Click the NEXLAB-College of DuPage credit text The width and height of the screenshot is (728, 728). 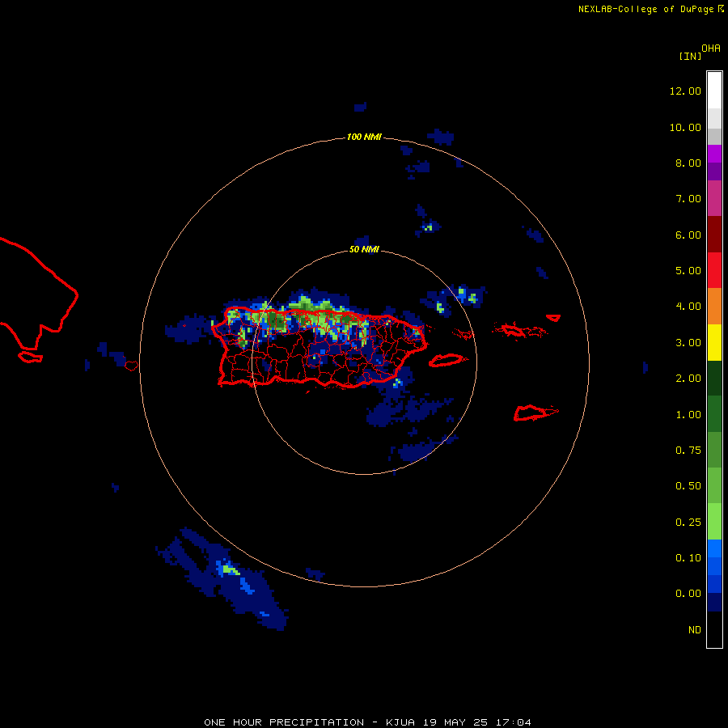pyautogui.click(x=650, y=9)
